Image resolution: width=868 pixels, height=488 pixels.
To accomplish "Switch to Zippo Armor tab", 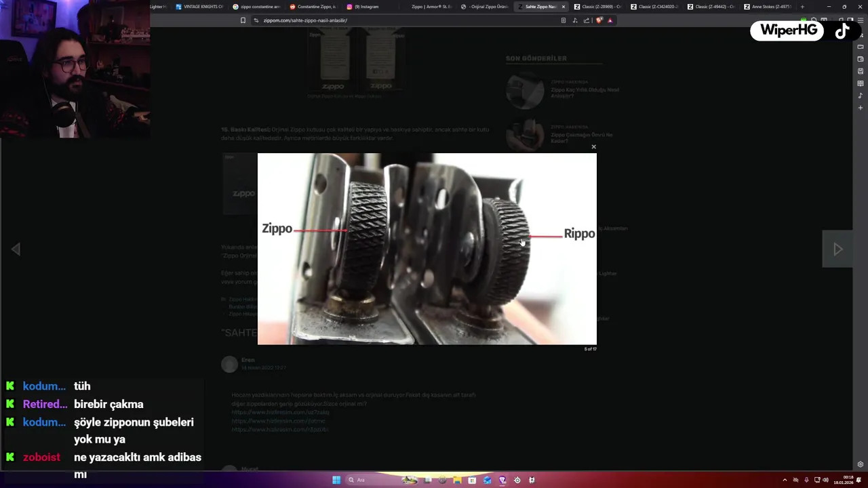I will tap(427, 7).
